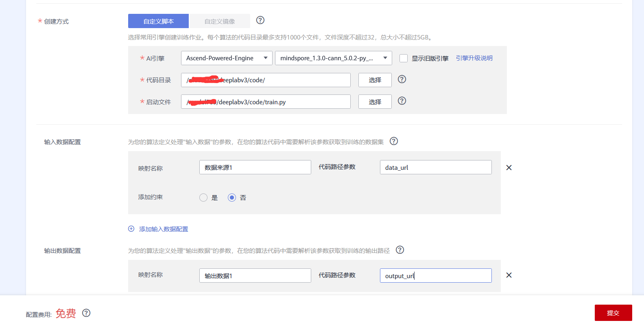This screenshot has width=644, height=325.
Task: Show help for the configuration fee
Action: click(86, 313)
